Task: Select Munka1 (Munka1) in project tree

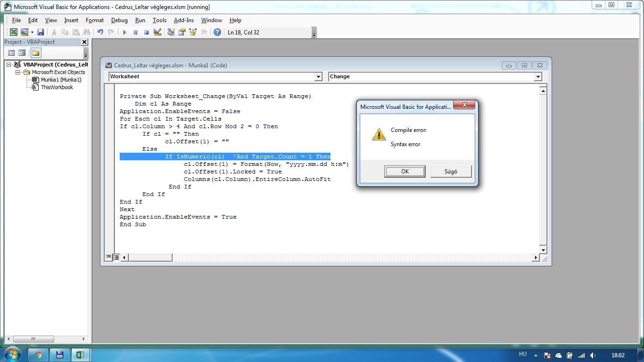Action: [x=61, y=80]
